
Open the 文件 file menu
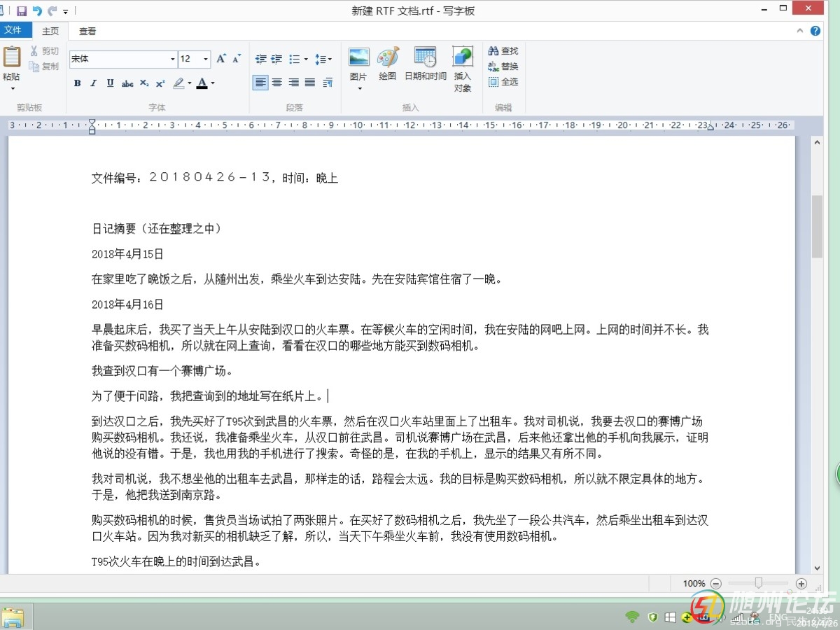13,31
